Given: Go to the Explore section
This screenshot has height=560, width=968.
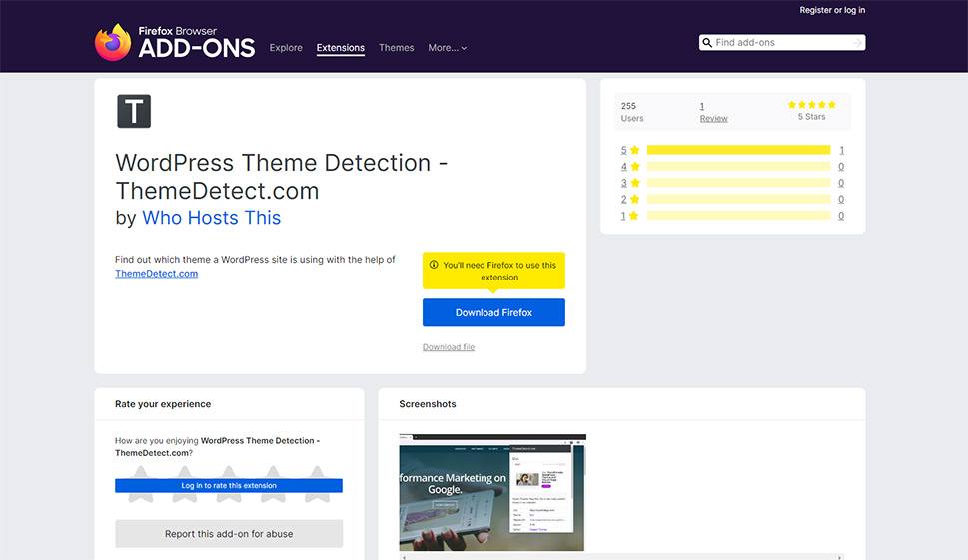Looking at the screenshot, I should coord(286,48).
